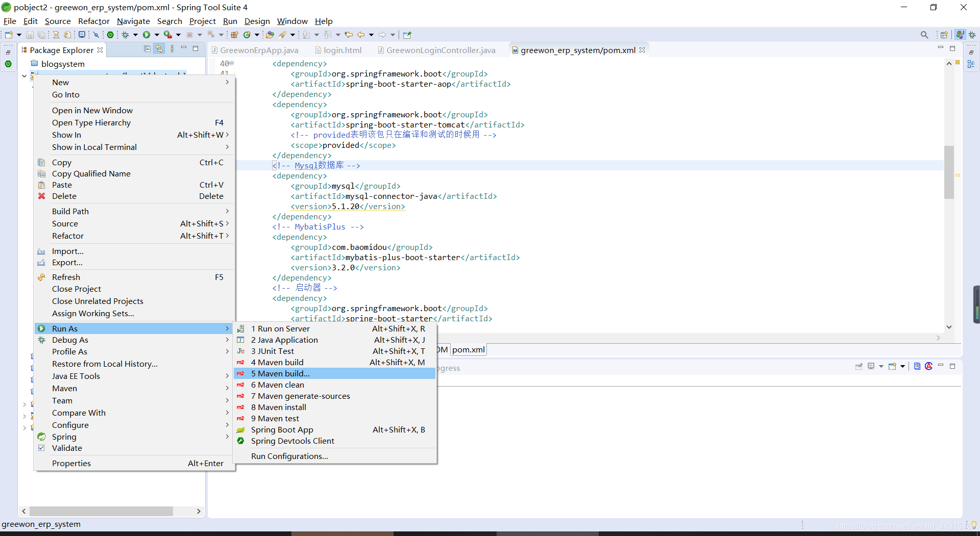Viewport: 980px width, 536px height.
Task: Collapse All items in Package Explorer
Action: [x=147, y=48]
